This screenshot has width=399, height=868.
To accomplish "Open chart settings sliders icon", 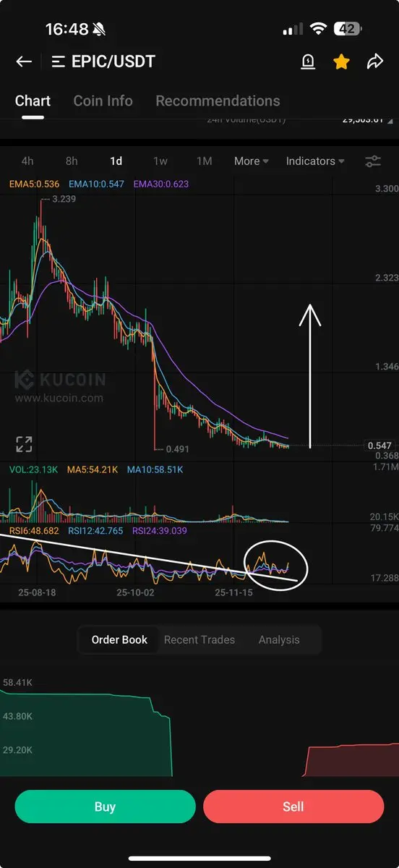I will [373, 161].
